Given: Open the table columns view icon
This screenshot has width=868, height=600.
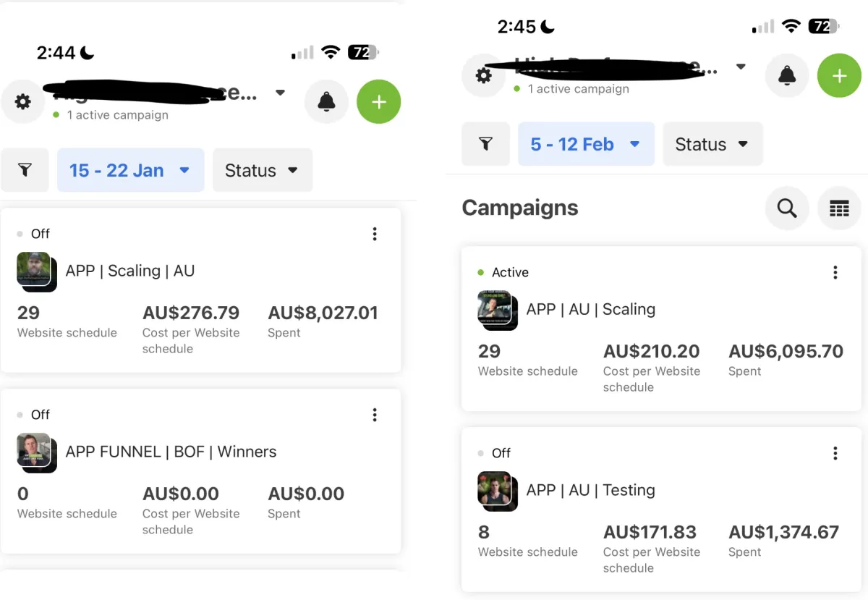Looking at the screenshot, I should (839, 208).
